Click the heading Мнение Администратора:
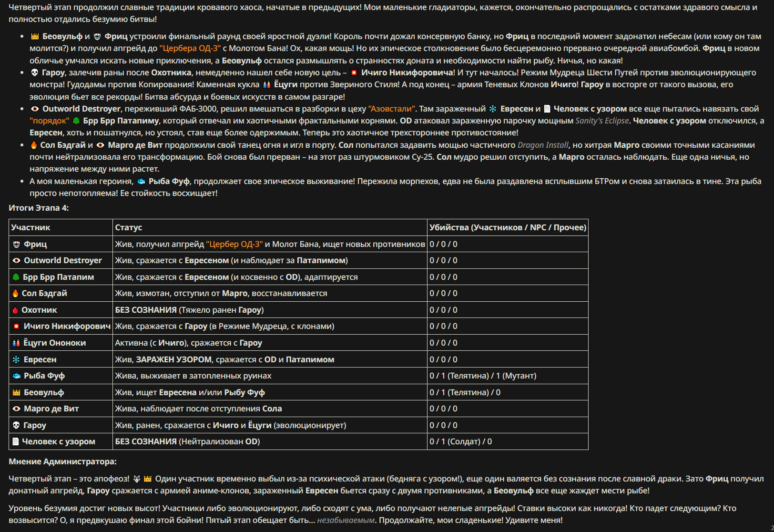 pyautogui.click(x=62, y=461)
